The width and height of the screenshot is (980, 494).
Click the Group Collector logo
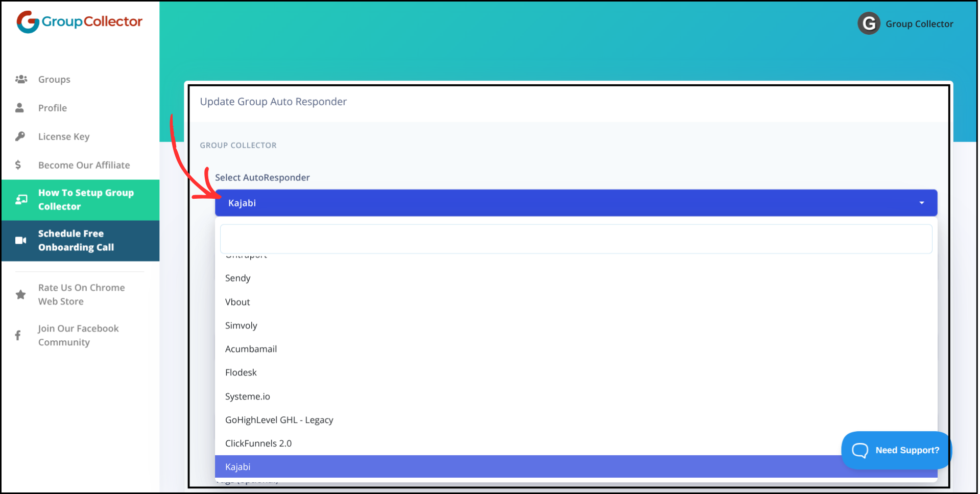[x=79, y=22]
